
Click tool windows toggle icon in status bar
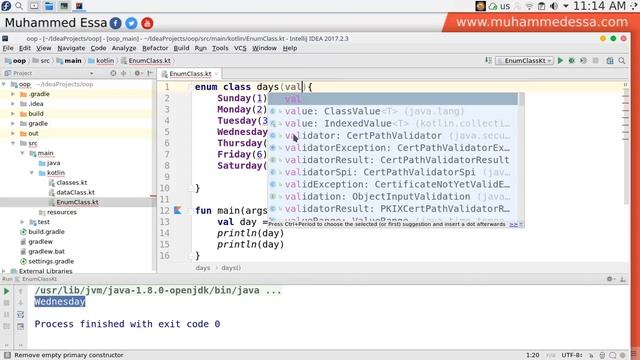click(7, 355)
